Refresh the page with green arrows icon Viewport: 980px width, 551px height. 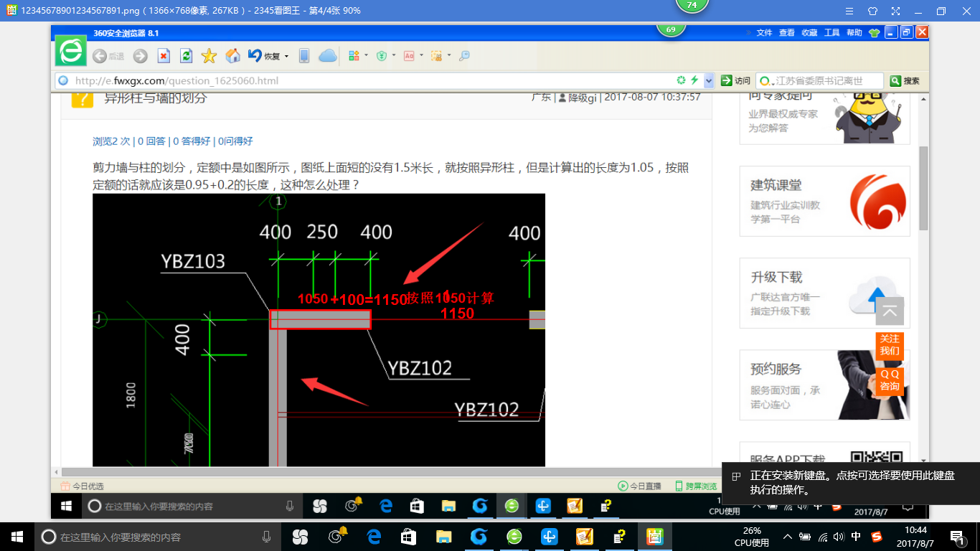pos(186,56)
